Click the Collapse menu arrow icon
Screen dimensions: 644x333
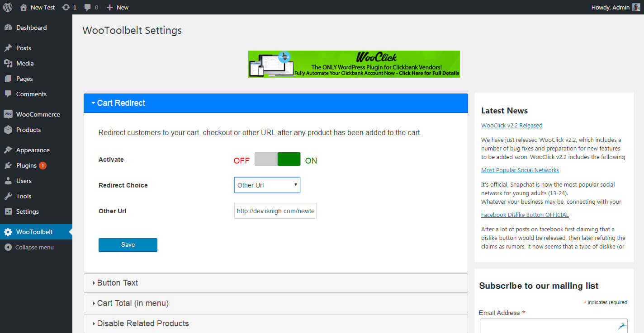point(8,247)
